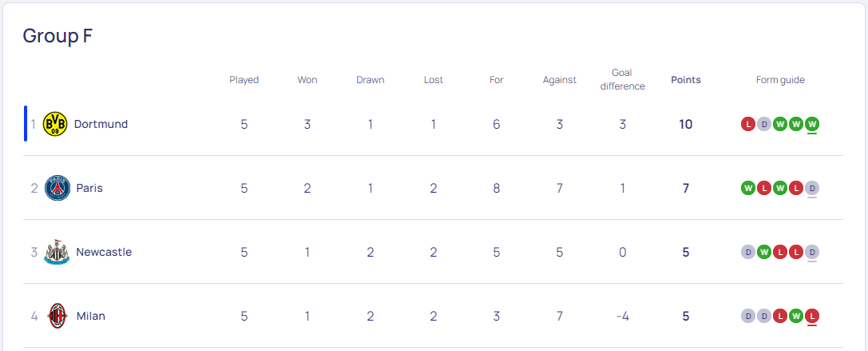Click the Paris Saint-Germain club crest
Image resolution: width=868 pixels, height=351 pixels.
tap(57, 188)
